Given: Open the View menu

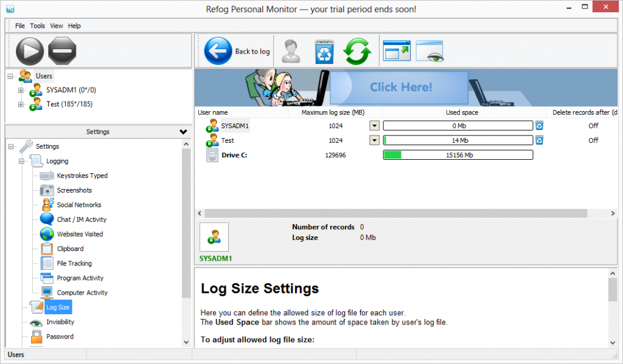Looking at the screenshot, I should point(57,26).
